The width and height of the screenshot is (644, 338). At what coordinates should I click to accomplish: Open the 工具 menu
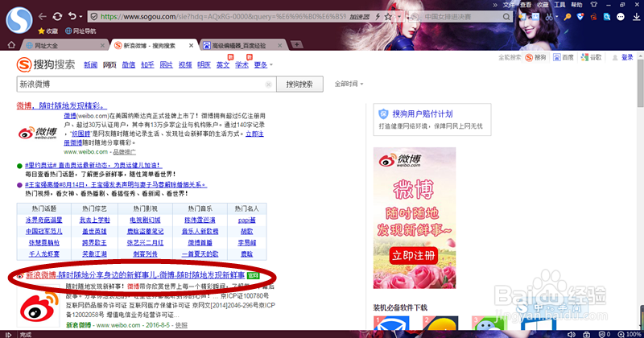559,5
